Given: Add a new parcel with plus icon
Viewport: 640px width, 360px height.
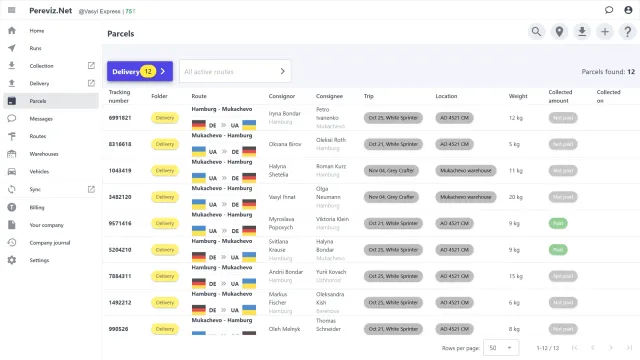Looking at the screenshot, I should coord(605,31).
